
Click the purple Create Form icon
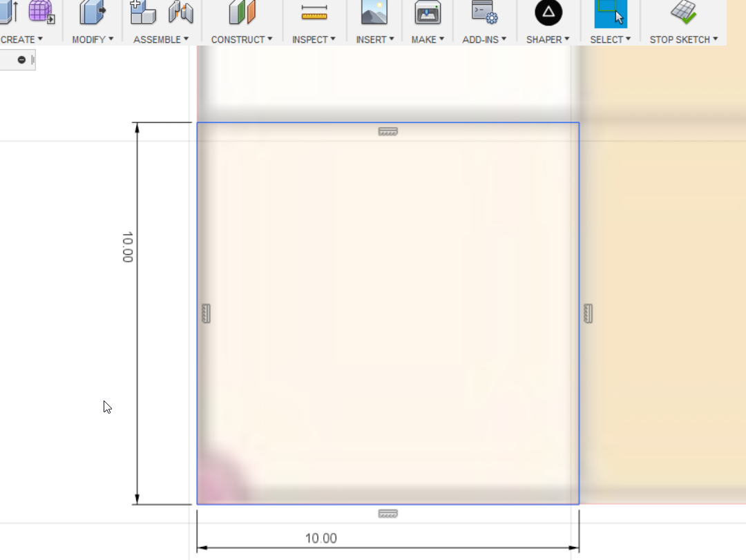(41, 12)
